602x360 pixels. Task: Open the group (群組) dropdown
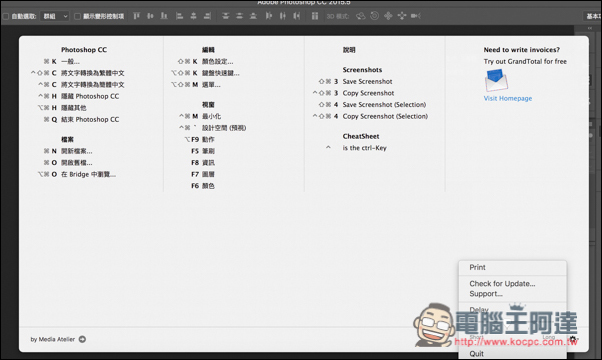pyautogui.click(x=55, y=16)
